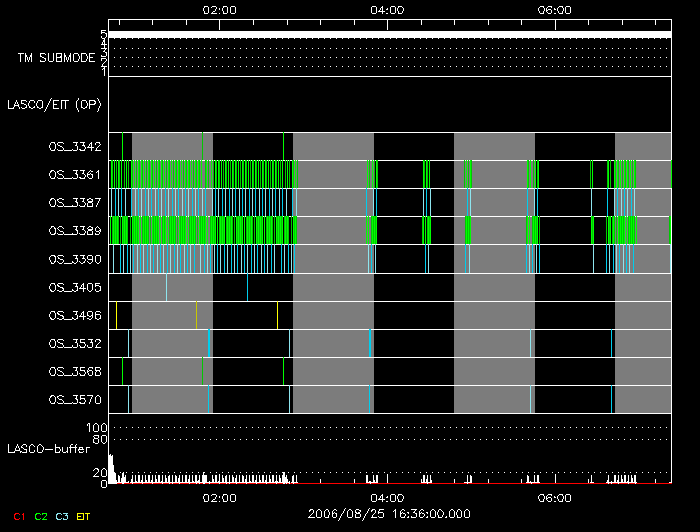
Task: Select the OS_3390 row label
Action: [75, 259]
